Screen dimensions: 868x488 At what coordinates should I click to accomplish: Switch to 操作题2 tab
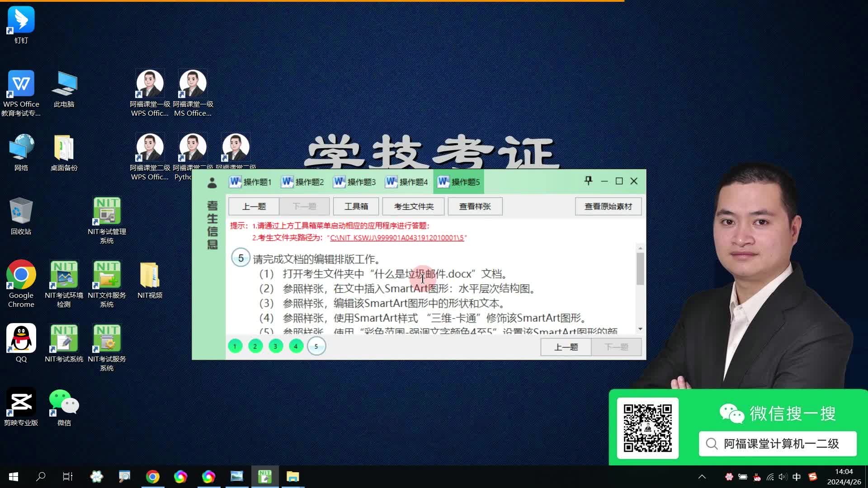303,182
